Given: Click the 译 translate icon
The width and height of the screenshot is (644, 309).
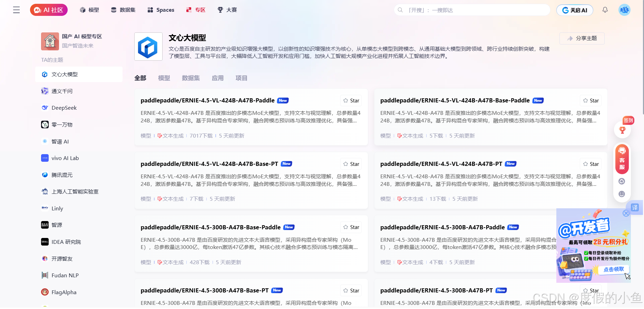Looking at the screenshot, I should pyautogui.click(x=635, y=208).
